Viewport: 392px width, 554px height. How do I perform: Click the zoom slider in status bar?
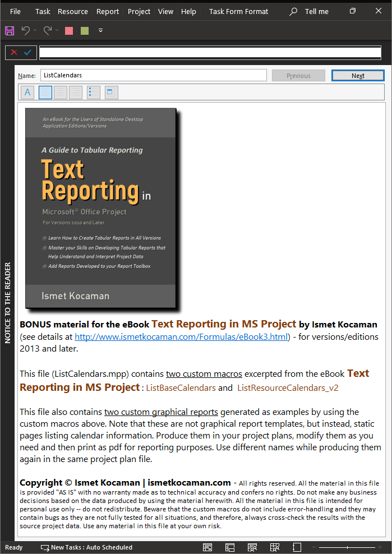coord(347,547)
